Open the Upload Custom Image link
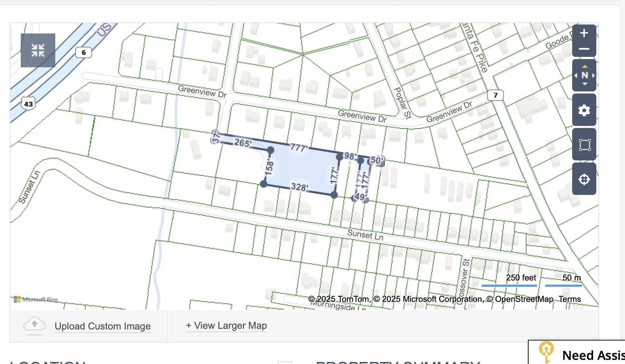The height and width of the screenshot is (364, 625). 103,326
